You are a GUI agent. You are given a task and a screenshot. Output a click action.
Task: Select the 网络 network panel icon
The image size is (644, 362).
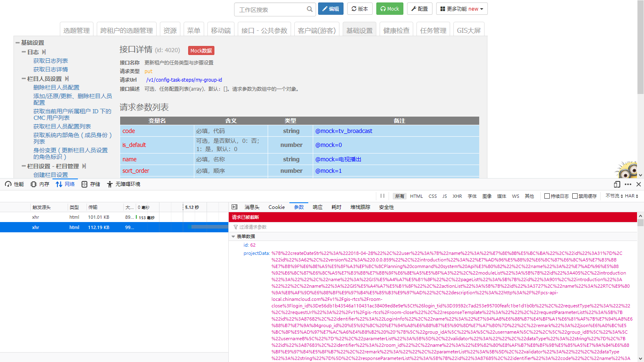pos(59,184)
